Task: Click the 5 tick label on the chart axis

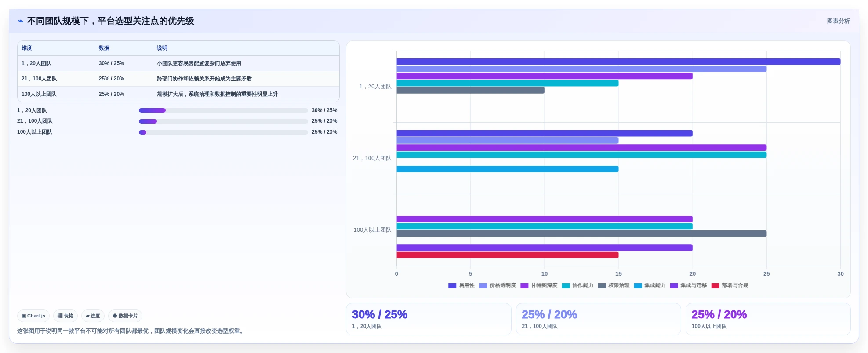Action: point(470,274)
